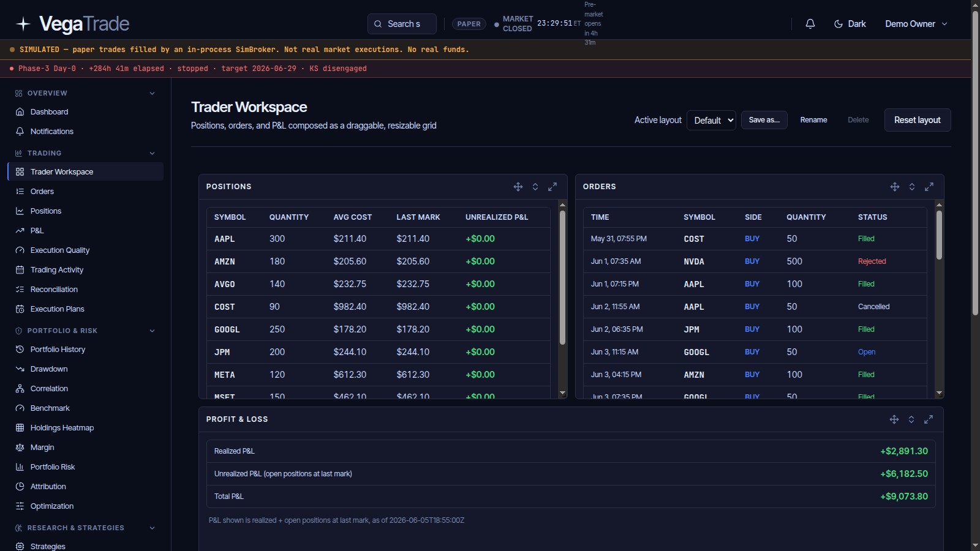Open Holdings Heatmap page
This screenshot has height=551, width=980.
pyautogui.click(x=86, y=428)
